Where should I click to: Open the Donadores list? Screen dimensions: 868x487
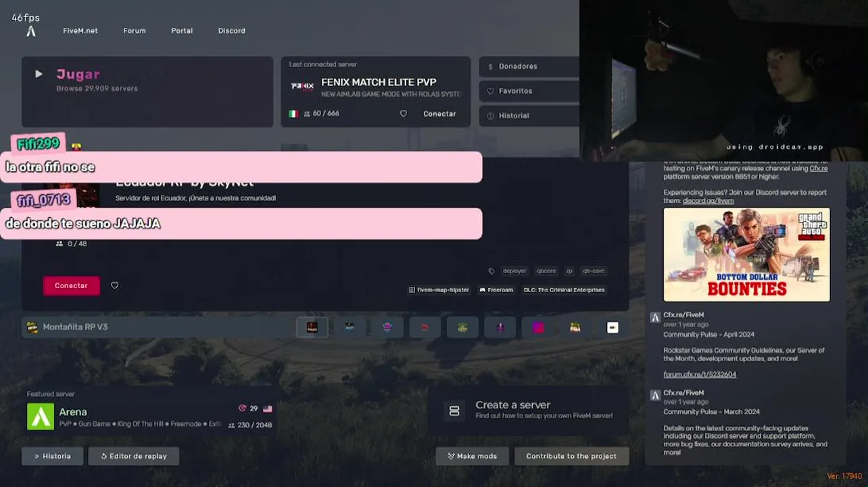529,66
